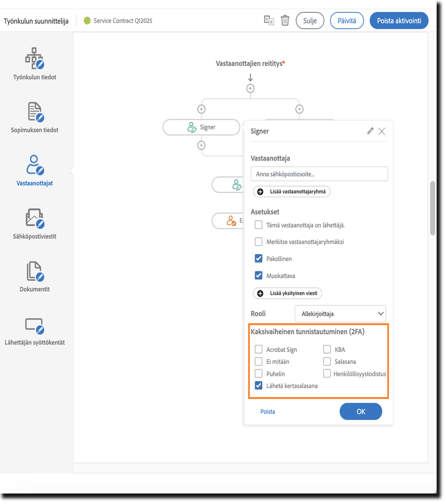Click the Poista aktivointi button
The width and height of the screenshot is (446, 504).
[399, 21]
